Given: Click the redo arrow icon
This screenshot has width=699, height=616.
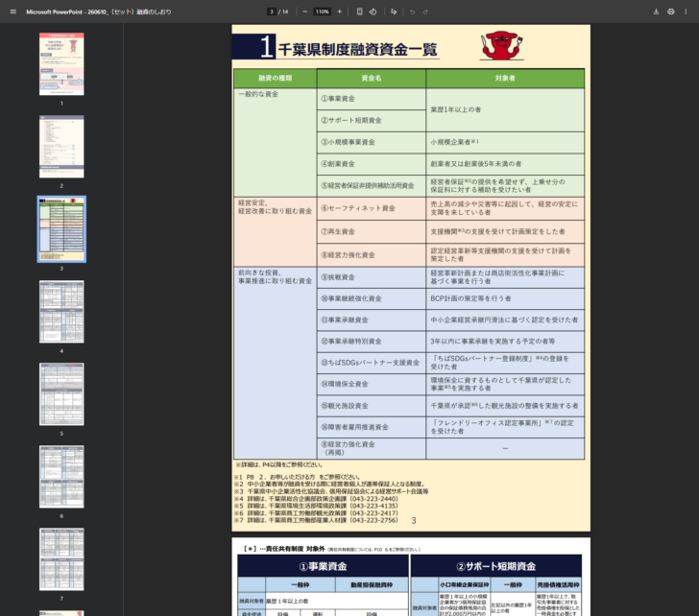Looking at the screenshot, I should (425, 12).
